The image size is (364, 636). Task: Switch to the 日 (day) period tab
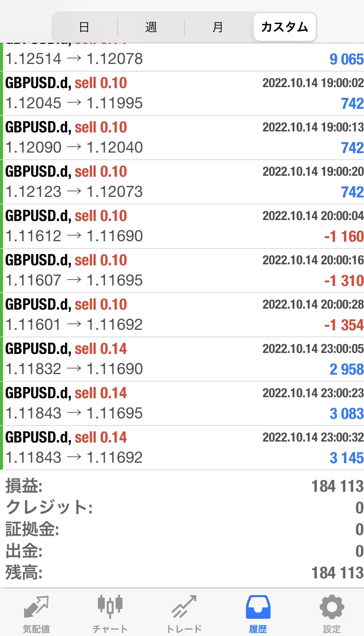84,27
